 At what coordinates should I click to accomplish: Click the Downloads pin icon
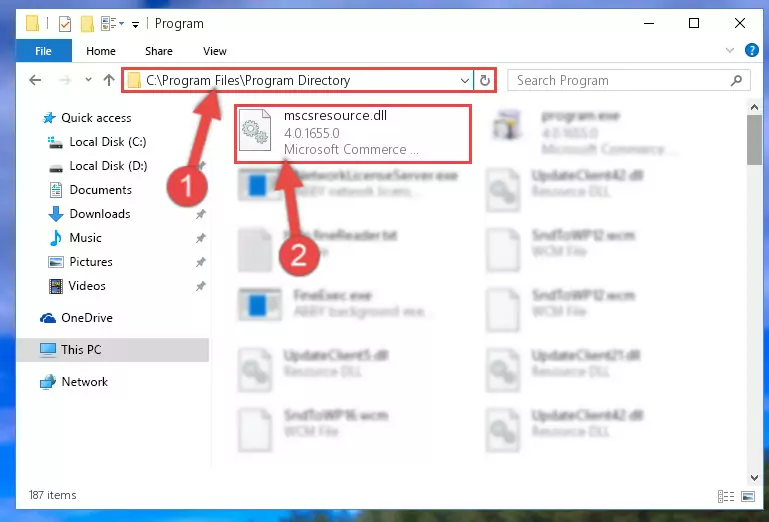[x=200, y=214]
